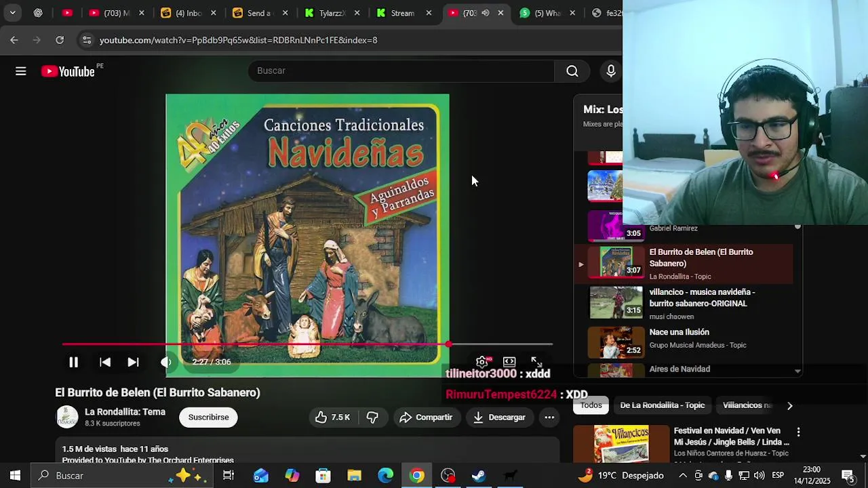This screenshot has width=868, height=488.
Task: Open the Windows Start menu
Action: point(15,476)
